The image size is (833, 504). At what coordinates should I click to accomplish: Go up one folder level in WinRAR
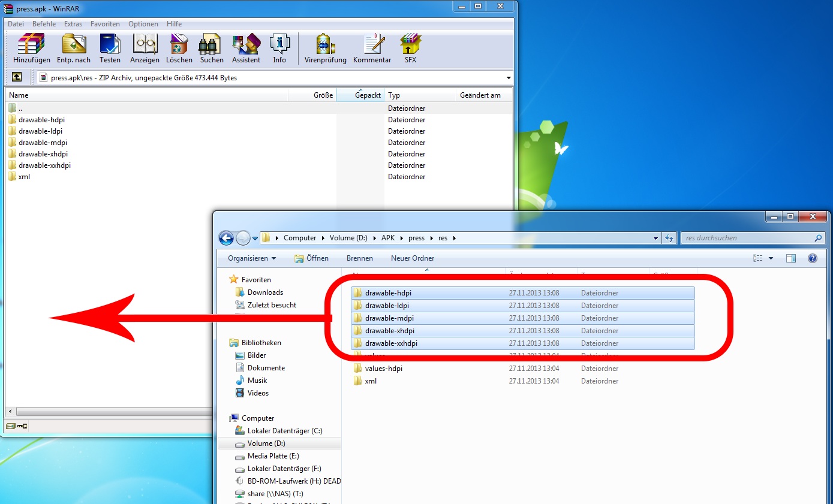coord(17,77)
